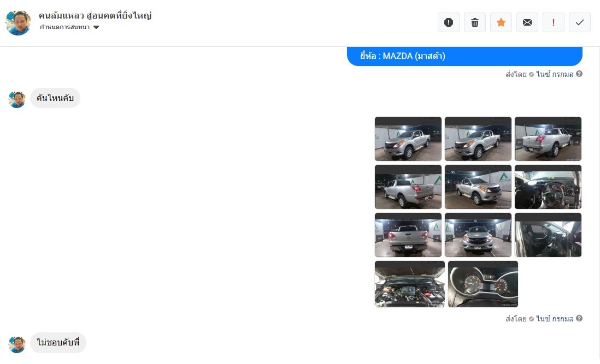Click help icon beside lower ไนซ์ กรกมล
600x364 pixels.
click(x=579, y=318)
